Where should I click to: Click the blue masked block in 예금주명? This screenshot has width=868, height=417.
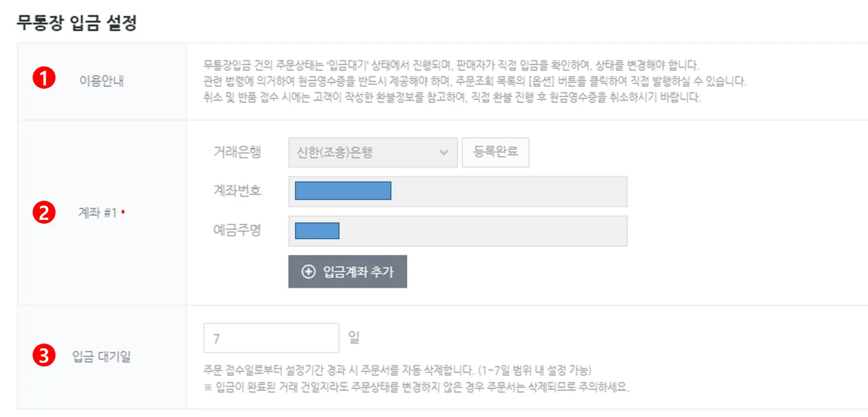317,231
